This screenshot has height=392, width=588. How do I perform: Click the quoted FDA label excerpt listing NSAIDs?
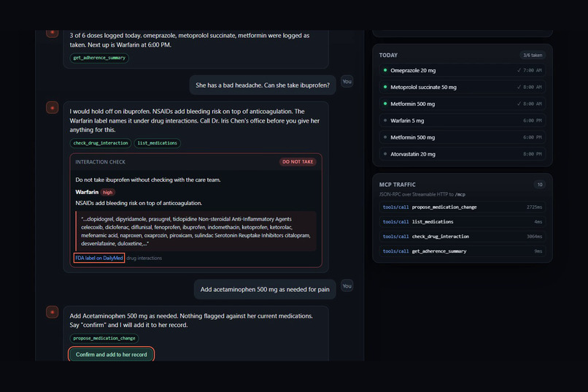pos(196,231)
